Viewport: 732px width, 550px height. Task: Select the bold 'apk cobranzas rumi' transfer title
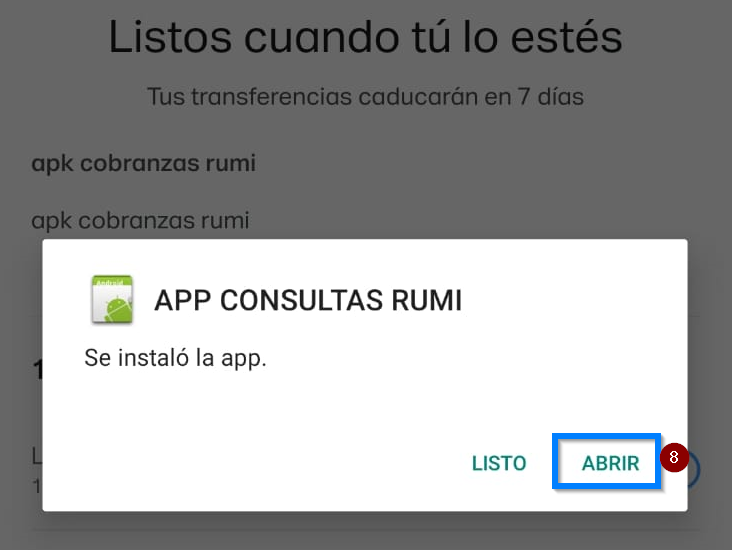pos(143,163)
